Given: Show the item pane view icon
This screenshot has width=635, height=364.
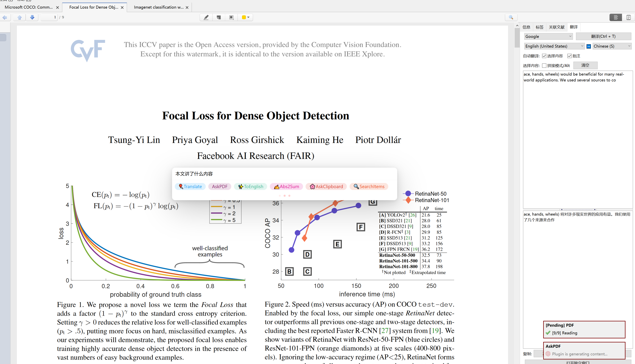Looking at the screenshot, I should [615, 17].
